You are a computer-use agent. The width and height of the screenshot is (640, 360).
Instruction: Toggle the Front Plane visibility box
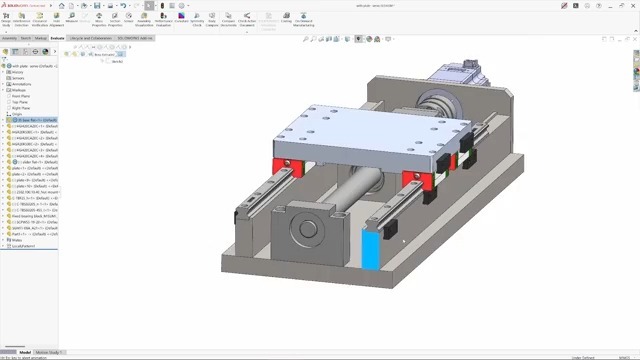pos(9,96)
